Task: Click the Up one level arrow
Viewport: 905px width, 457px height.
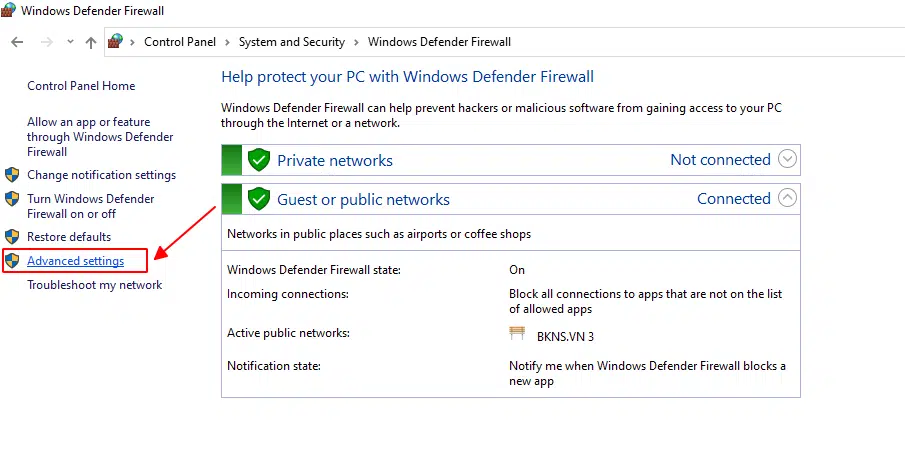Action: point(91,42)
